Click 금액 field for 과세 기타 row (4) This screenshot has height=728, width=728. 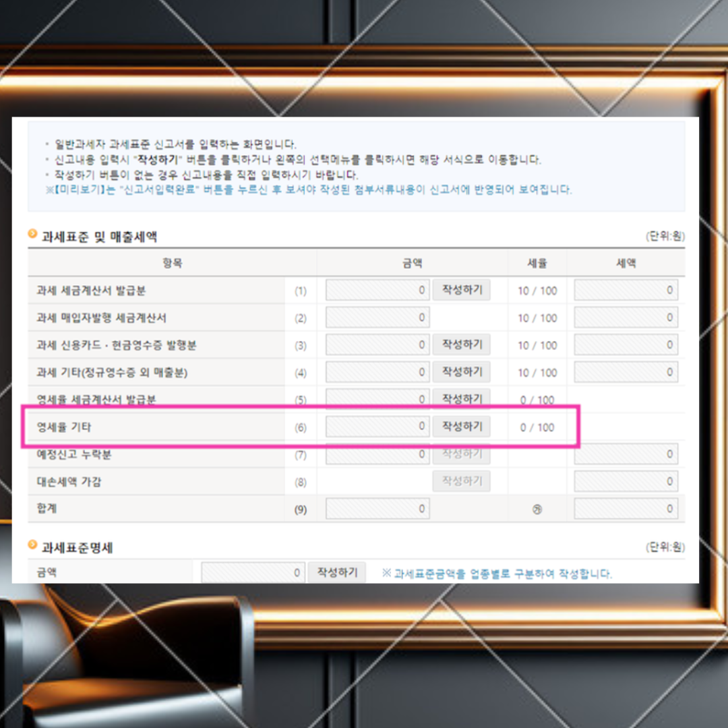[377, 372]
